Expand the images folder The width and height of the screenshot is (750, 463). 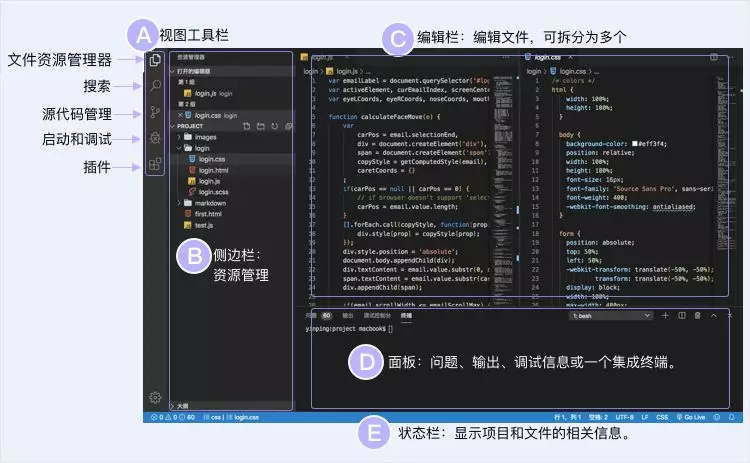click(179, 137)
